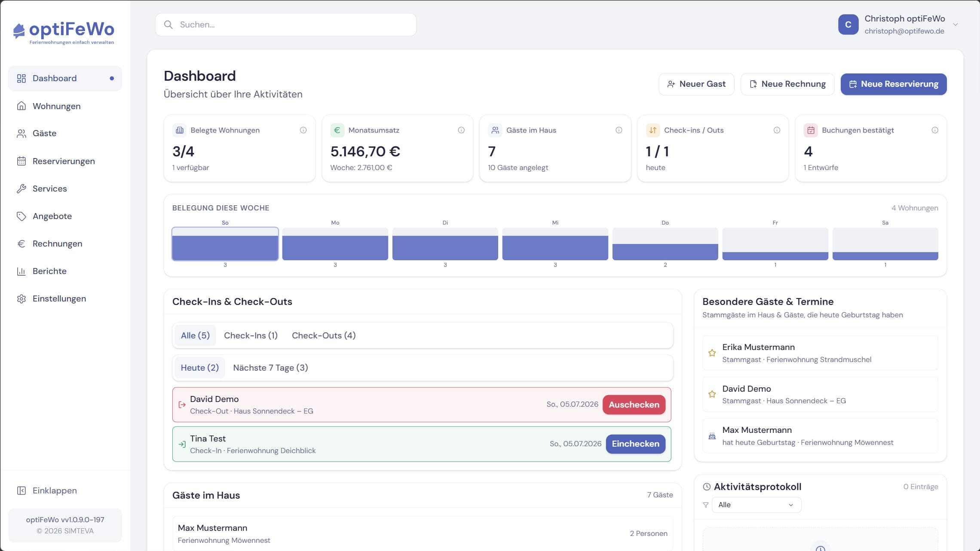
Task: Go to Reservierungen page
Action: (x=65, y=161)
